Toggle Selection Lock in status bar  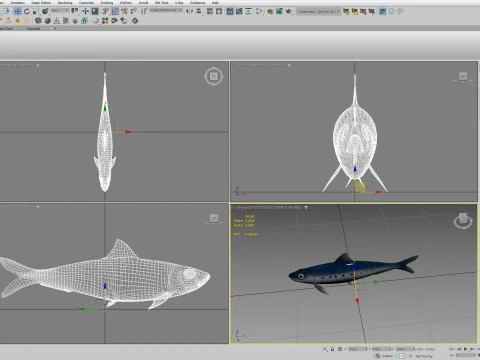click(x=332, y=349)
